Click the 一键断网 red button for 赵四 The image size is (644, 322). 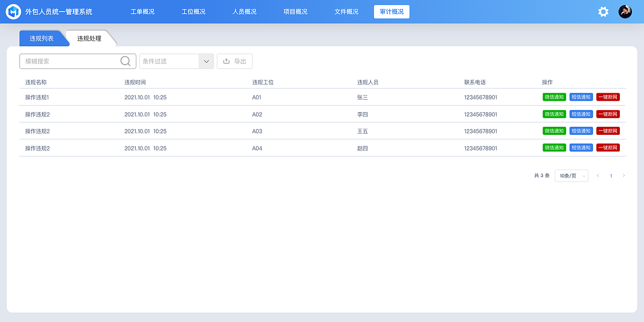tap(608, 147)
